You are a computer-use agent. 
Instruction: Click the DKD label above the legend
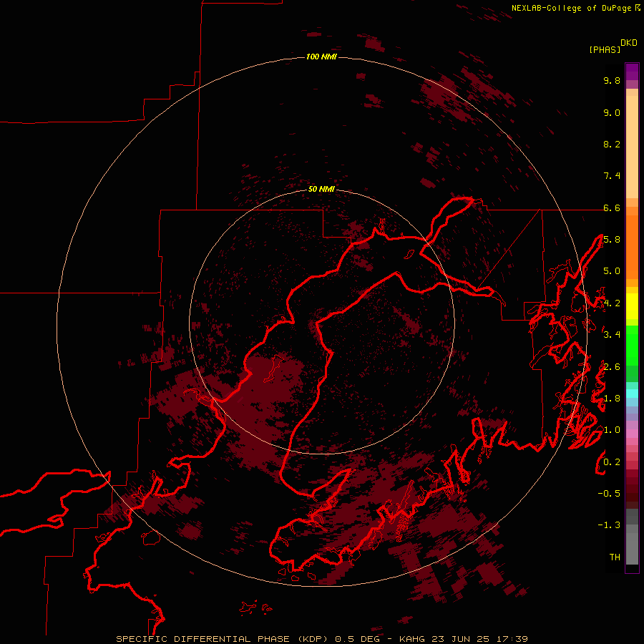629,43
